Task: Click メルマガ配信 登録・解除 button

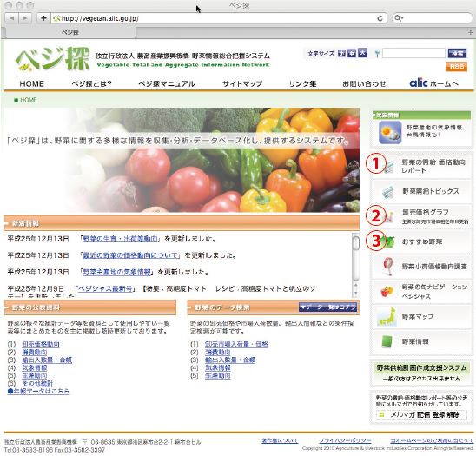Action: click(421, 414)
